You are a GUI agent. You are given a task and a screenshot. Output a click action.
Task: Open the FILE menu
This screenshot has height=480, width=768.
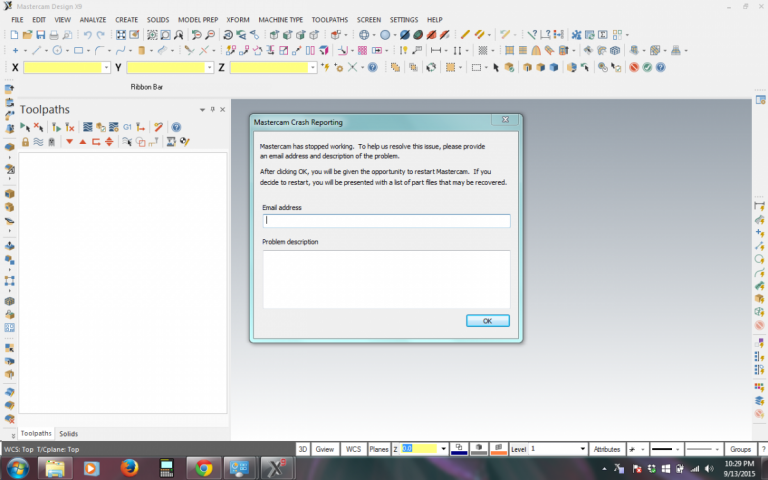17,20
